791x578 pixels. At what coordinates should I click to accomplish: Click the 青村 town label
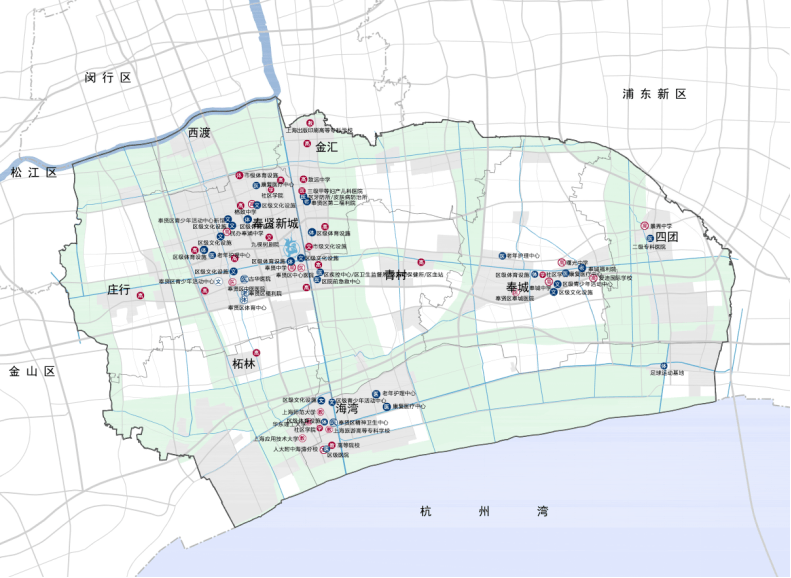396,275
